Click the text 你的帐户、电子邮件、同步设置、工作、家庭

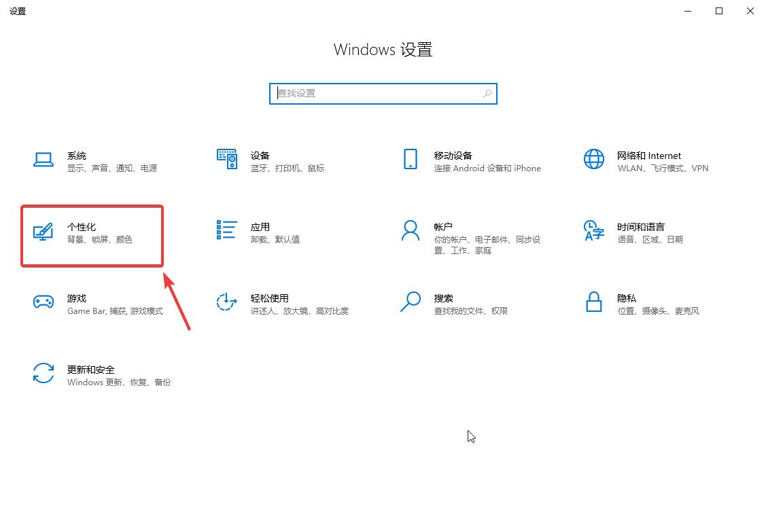pyautogui.click(x=487, y=245)
